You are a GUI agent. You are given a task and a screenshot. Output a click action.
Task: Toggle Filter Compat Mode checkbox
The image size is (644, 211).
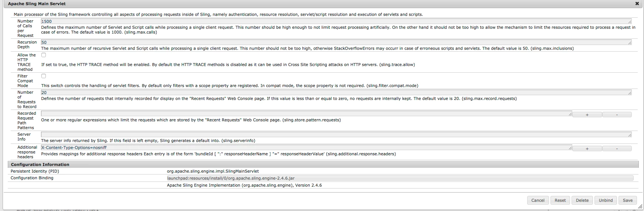point(44,76)
